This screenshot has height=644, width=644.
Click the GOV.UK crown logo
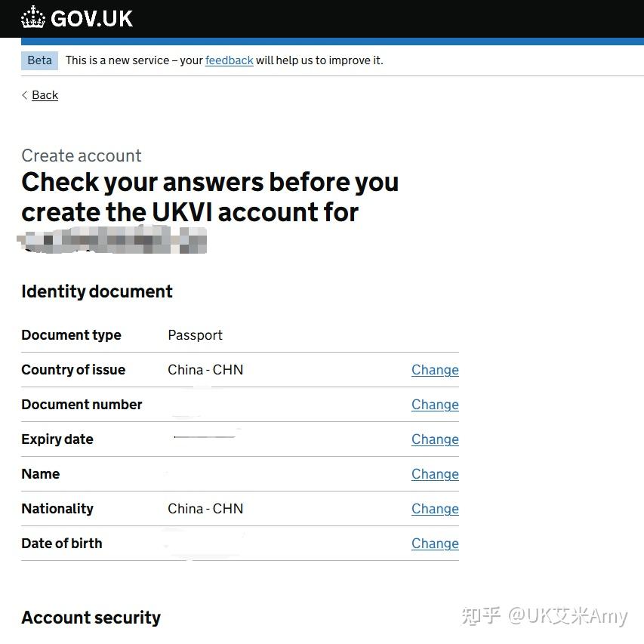tap(32, 17)
